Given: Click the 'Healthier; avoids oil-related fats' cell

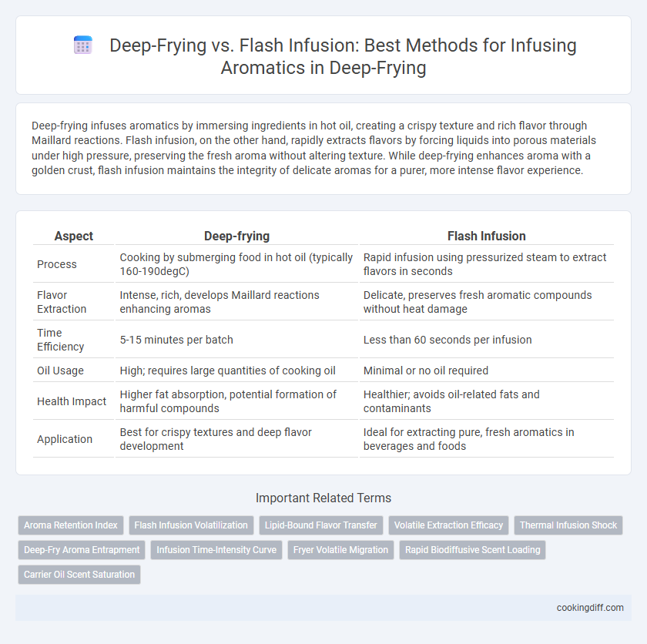Looking at the screenshot, I should [x=487, y=401].
